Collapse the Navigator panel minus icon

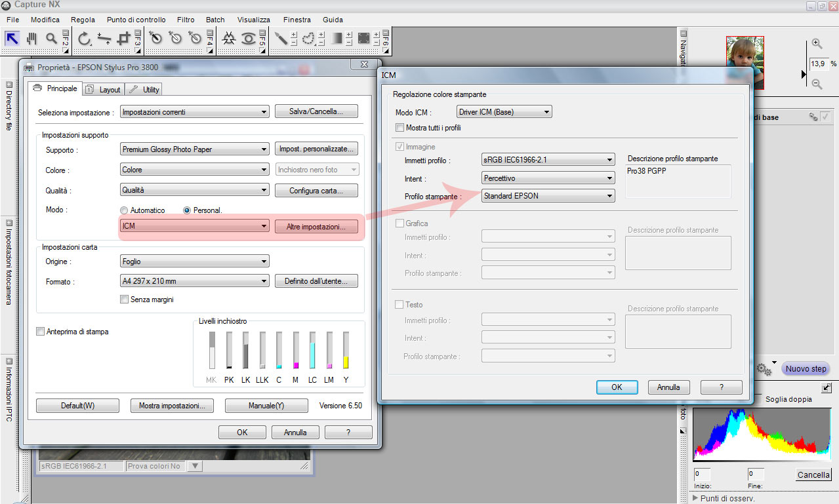pyautogui.click(x=683, y=33)
